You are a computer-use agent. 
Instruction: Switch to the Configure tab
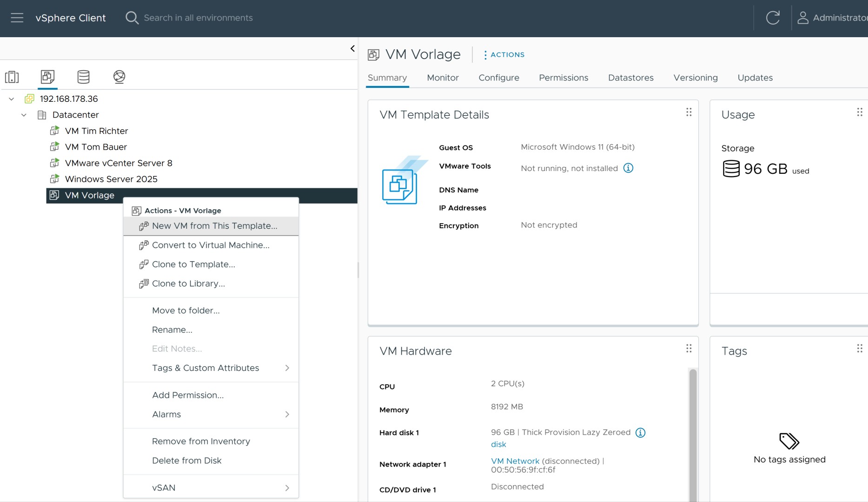499,78
